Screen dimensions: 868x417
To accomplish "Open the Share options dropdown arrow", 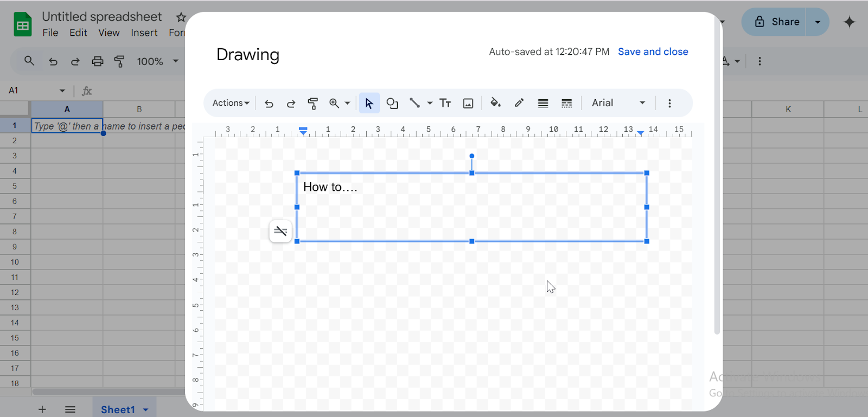I will pos(818,22).
